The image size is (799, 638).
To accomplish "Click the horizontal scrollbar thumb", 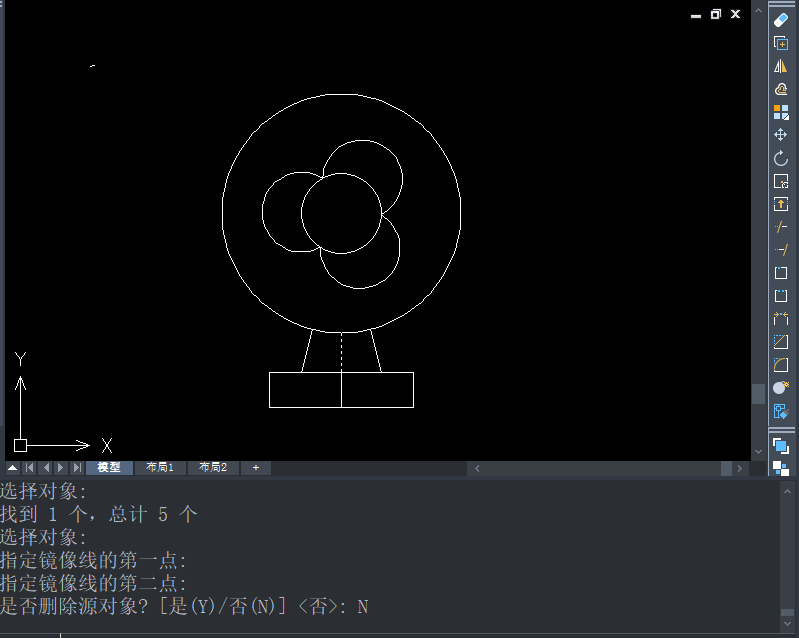I will pyautogui.click(x=727, y=468).
